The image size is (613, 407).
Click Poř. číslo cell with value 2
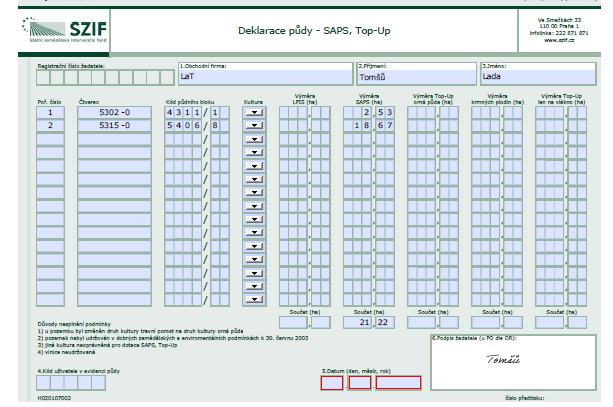coord(50,126)
